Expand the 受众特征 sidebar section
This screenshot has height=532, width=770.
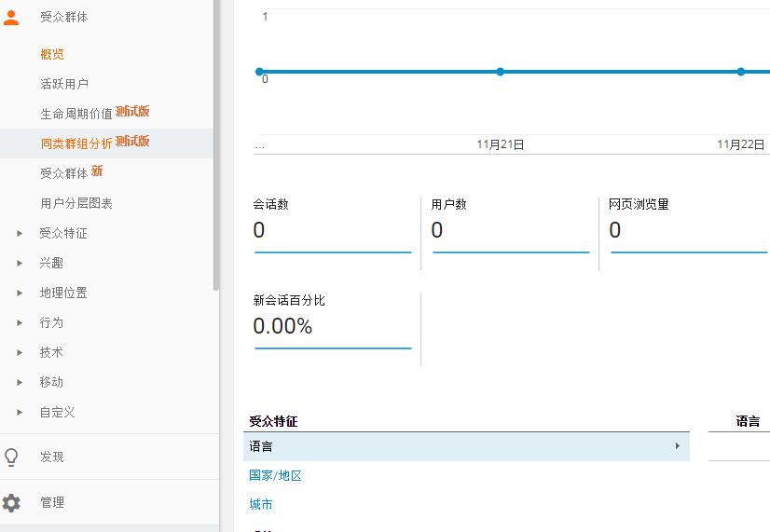(20, 233)
